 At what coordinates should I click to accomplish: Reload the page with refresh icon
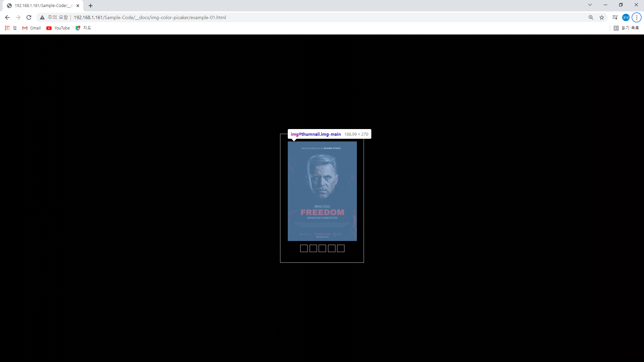click(x=29, y=17)
